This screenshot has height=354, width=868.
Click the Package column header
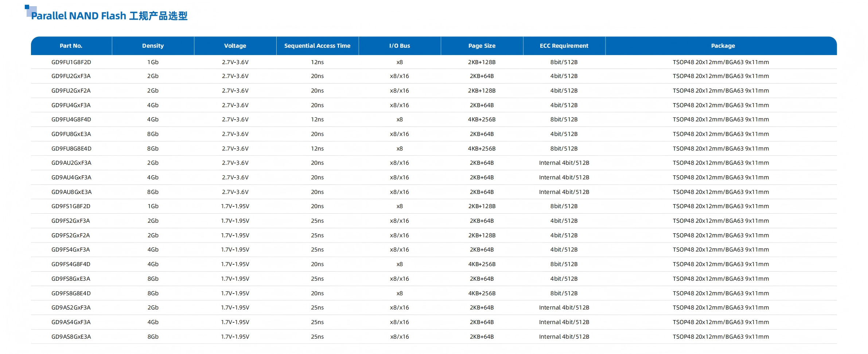[723, 46]
